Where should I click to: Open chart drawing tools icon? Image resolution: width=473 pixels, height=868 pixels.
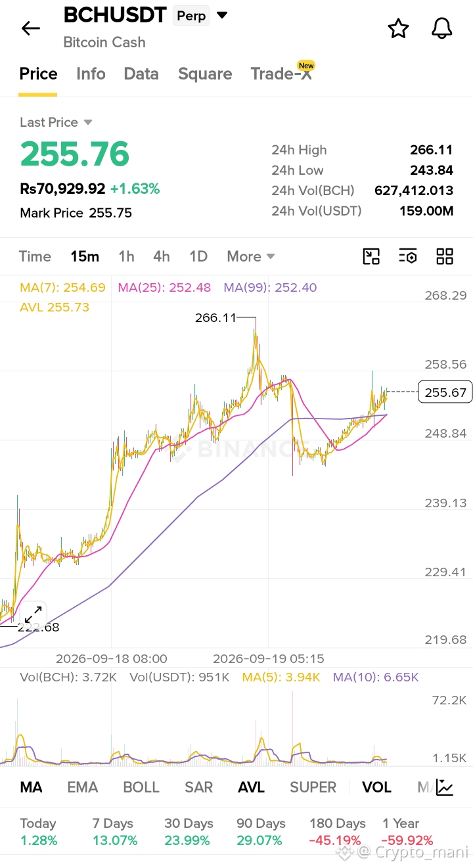371,256
